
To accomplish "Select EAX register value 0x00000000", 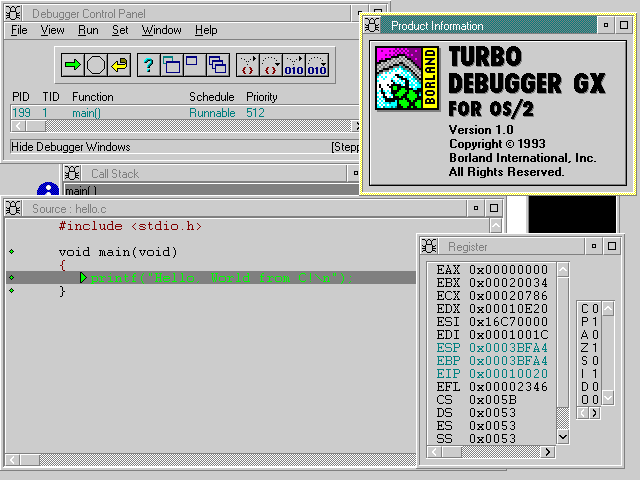I will click(x=508, y=270).
